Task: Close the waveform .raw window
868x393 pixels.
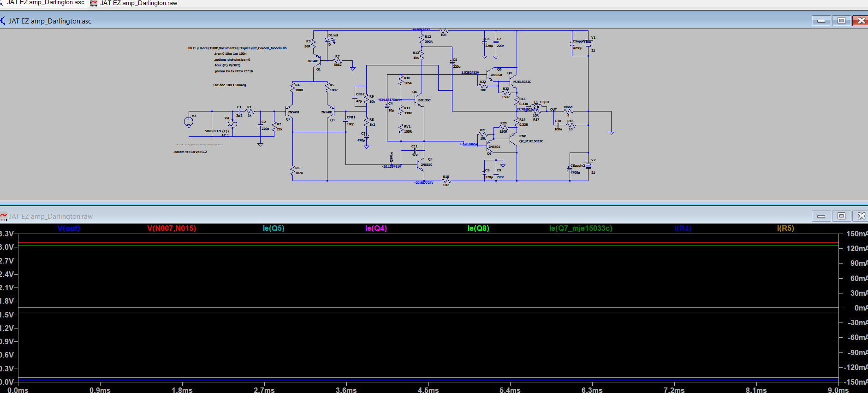Action: click(x=860, y=216)
